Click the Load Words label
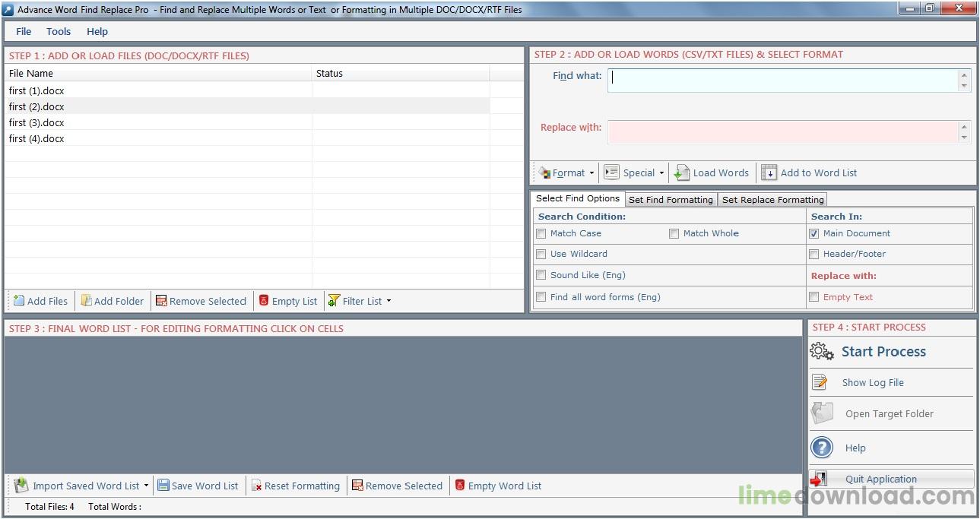980x519 pixels. 721,173
